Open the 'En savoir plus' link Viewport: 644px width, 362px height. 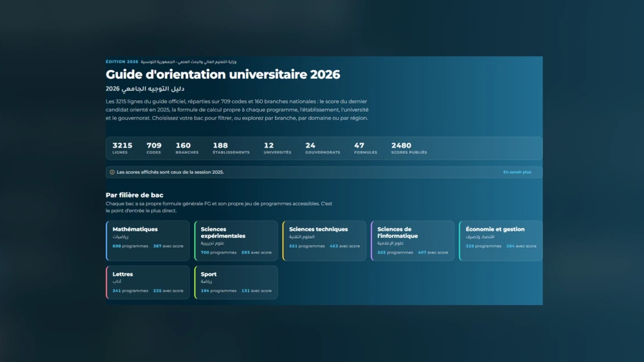click(x=517, y=172)
